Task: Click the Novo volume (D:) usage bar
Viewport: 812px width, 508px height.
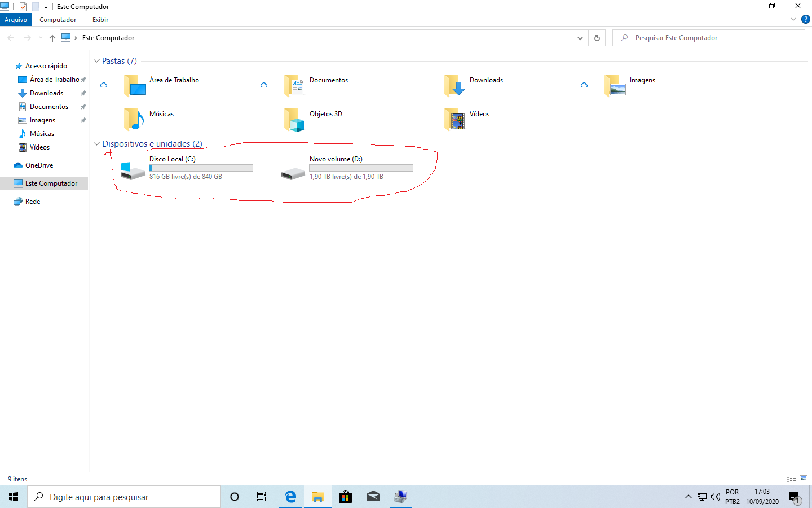Action: click(361, 168)
